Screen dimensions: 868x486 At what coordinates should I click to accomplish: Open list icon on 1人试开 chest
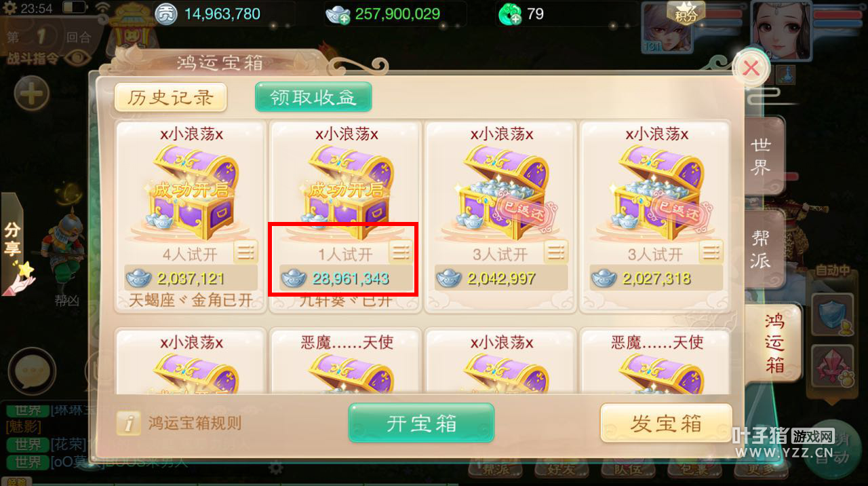[x=401, y=252]
